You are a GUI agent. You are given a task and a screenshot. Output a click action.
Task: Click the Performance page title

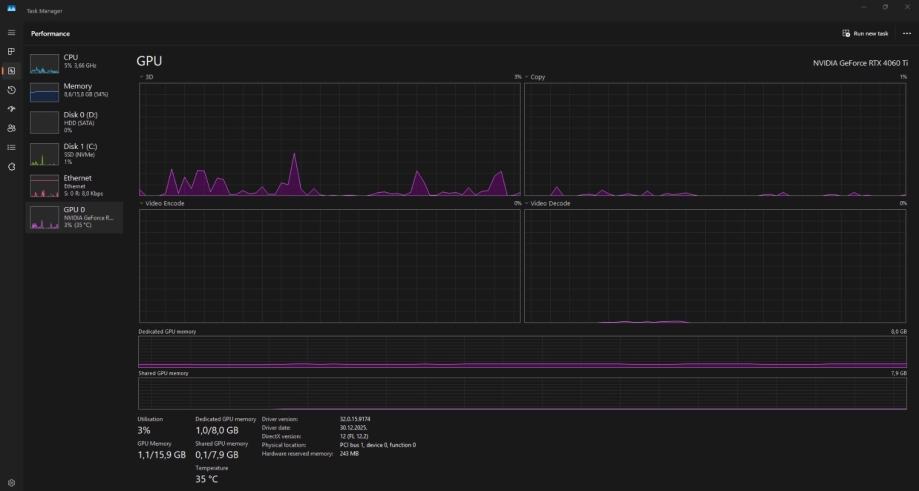coord(50,33)
